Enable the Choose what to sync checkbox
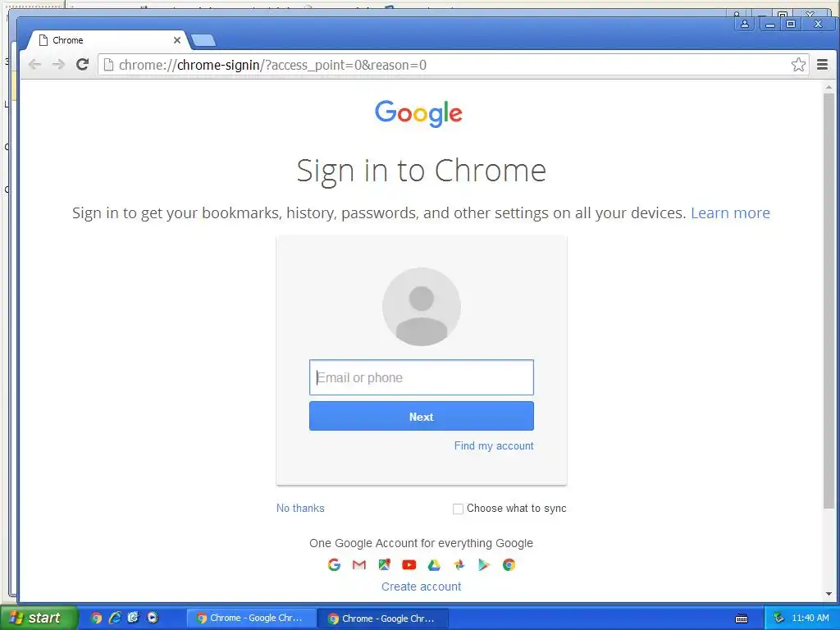 click(x=458, y=509)
